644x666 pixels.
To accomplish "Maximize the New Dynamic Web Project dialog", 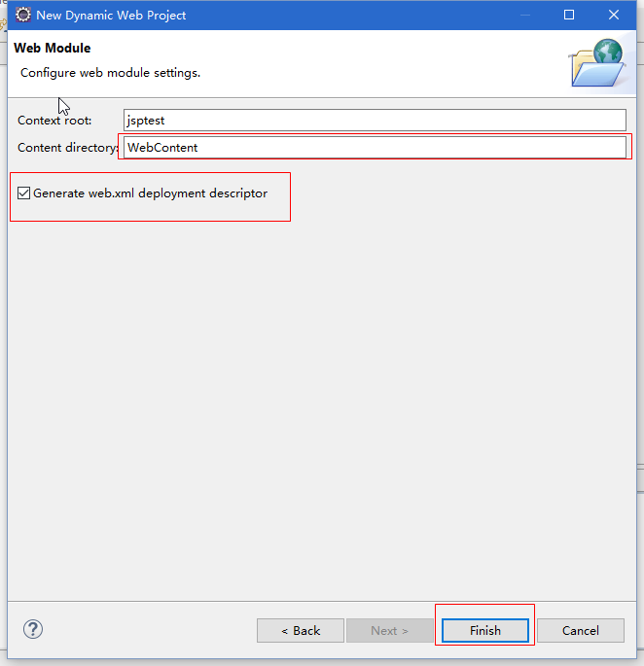I will [x=569, y=15].
